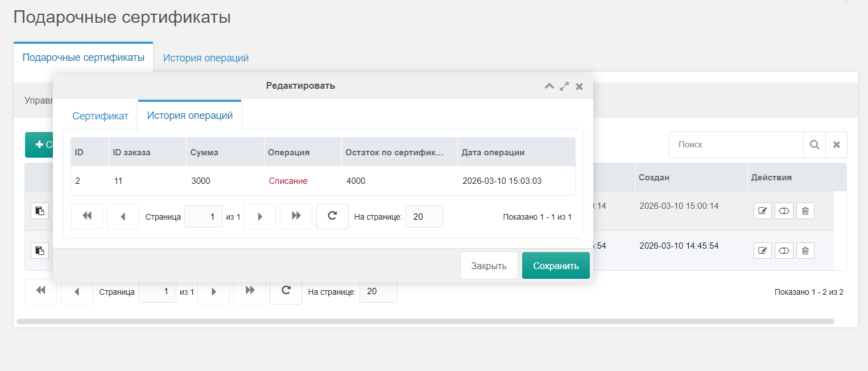Go to first page in main table pager
This screenshot has width=868, height=371.
pos(40,291)
